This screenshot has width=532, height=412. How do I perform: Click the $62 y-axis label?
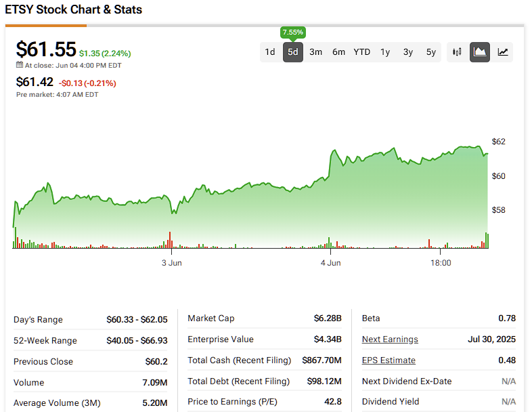click(498, 142)
